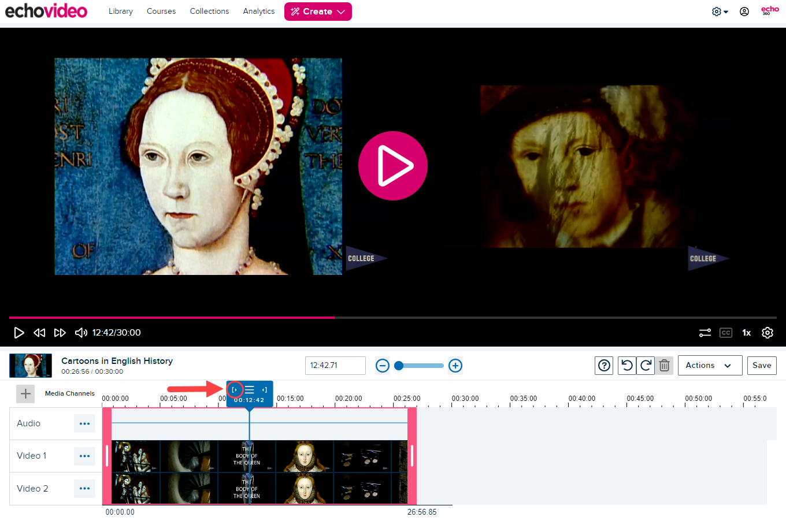Screen dimensions: 786x532
Task: Click the 12:42/30:00 time display
Action: click(x=117, y=333)
